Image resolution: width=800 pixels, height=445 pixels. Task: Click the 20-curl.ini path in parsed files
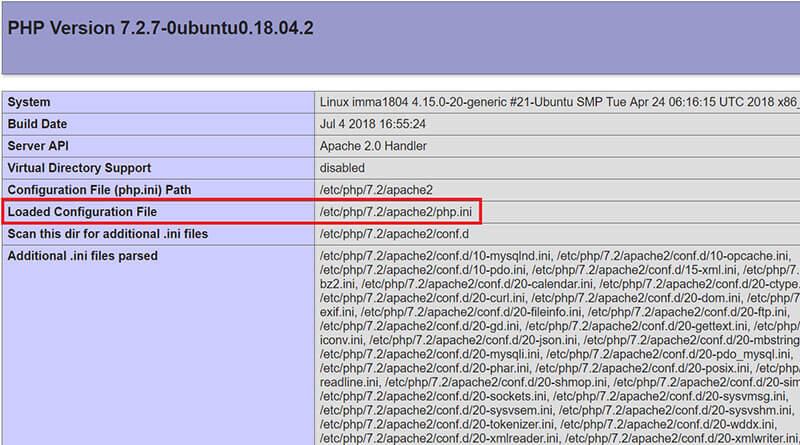423,298
